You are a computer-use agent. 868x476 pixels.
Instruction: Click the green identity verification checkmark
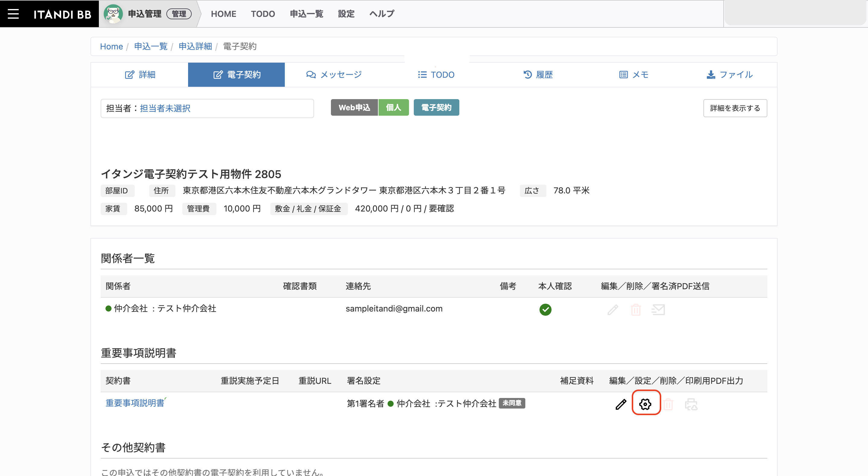545,310
